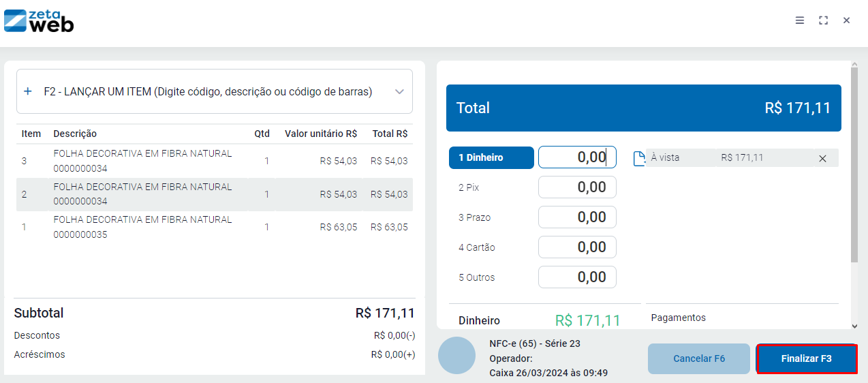Image resolution: width=868 pixels, height=383 pixels.
Task: Click the document icon beside À vista
Action: coord(638,159)
